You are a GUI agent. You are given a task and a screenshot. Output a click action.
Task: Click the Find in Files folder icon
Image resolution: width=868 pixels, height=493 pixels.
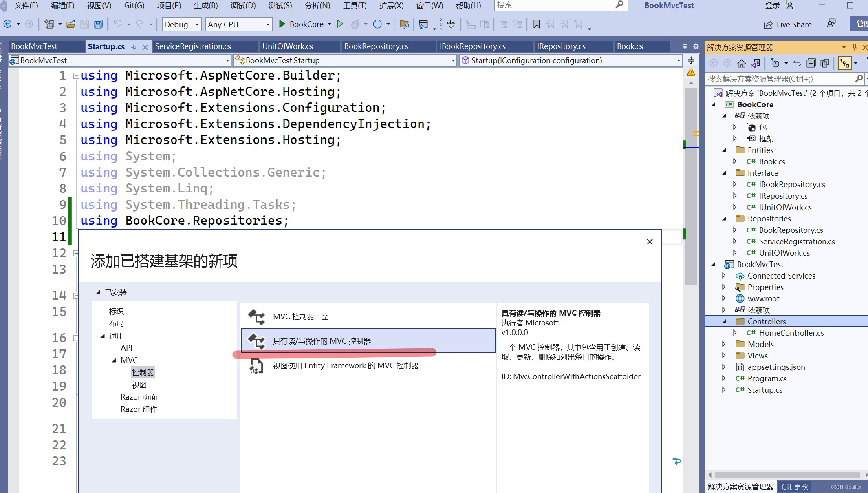(x=404, y=24)
